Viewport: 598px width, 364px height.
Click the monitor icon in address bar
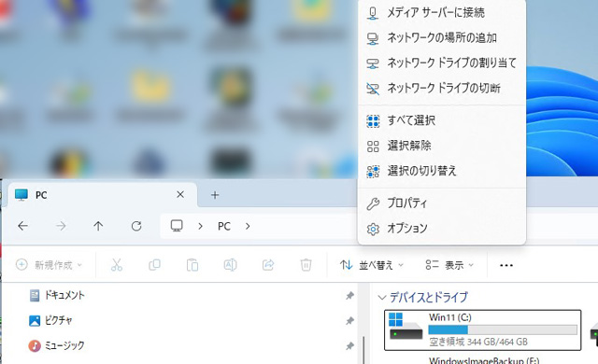click(x=177, y=226)
